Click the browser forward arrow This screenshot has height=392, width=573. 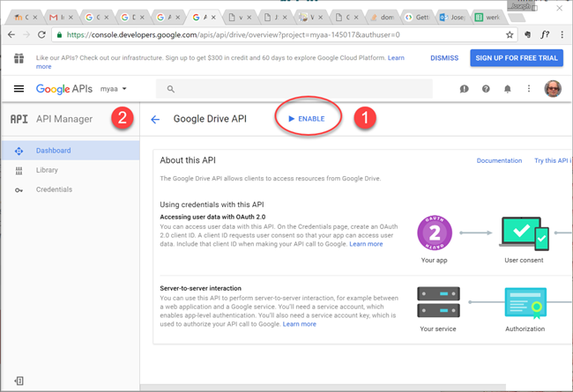pos(26,34)
